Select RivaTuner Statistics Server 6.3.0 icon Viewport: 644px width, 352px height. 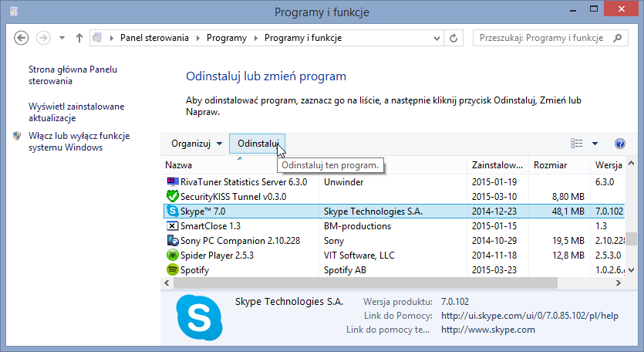point(173,181)
